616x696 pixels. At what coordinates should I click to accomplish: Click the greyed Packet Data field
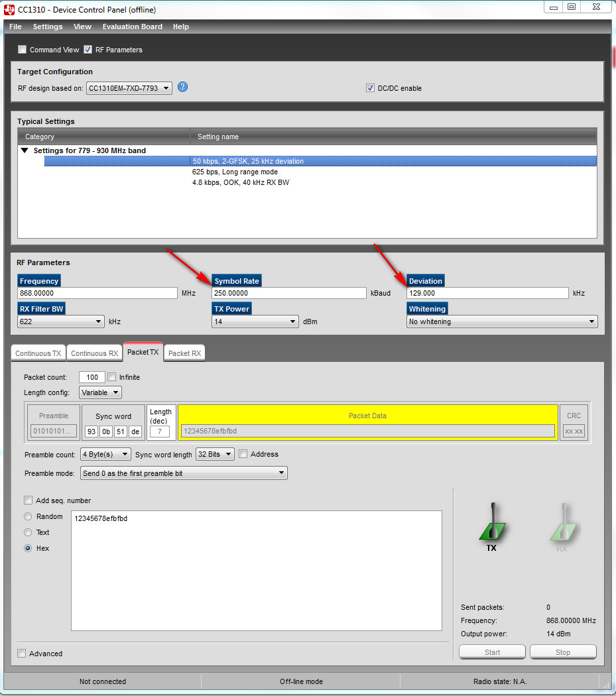click(x=368, y=431)
